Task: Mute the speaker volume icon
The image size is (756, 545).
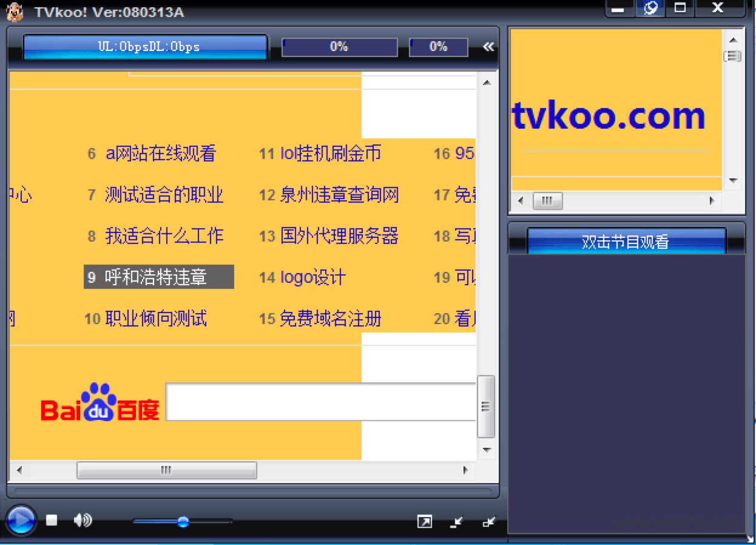Action: pos(83,520)
